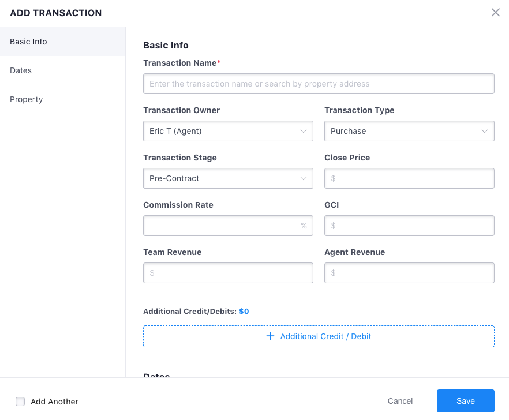
Task: Open the Property sidebar tab
Action: pos(63,99)
